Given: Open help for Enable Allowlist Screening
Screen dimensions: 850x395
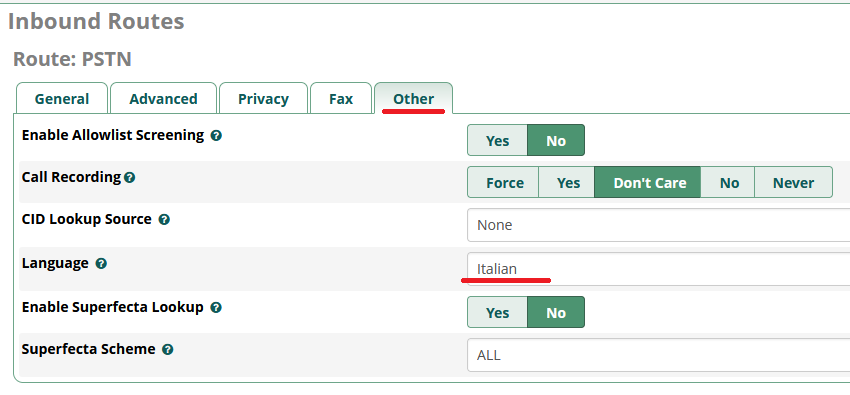Looking at the screenshot, I should pos(216,135).
